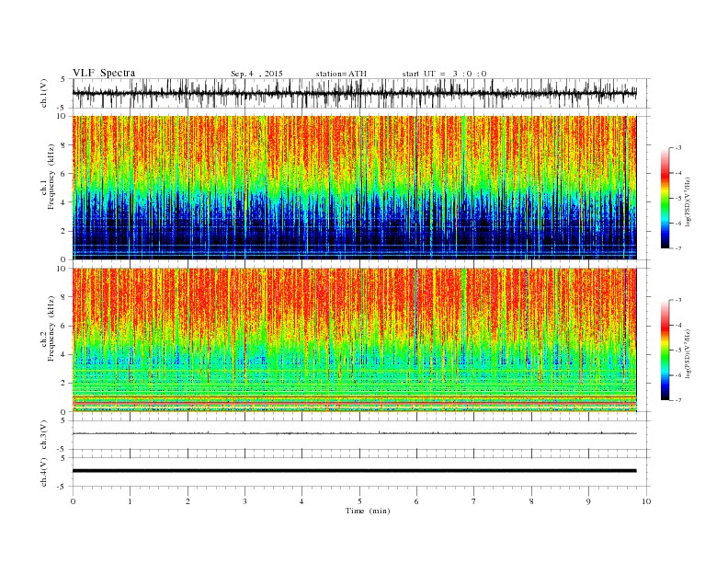Click the "VLF Spectra" plot title
Image resolution: width=728 pixels, height=563 pixels.
click(104, 73)
